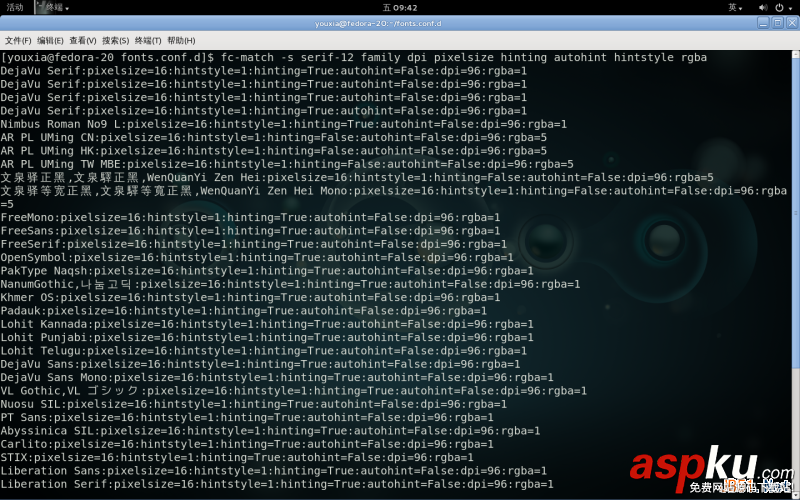The width and height of the screenshot is (800, 500).
Task: Open the 英 input method menu
Action: click(x=735, y=7)
